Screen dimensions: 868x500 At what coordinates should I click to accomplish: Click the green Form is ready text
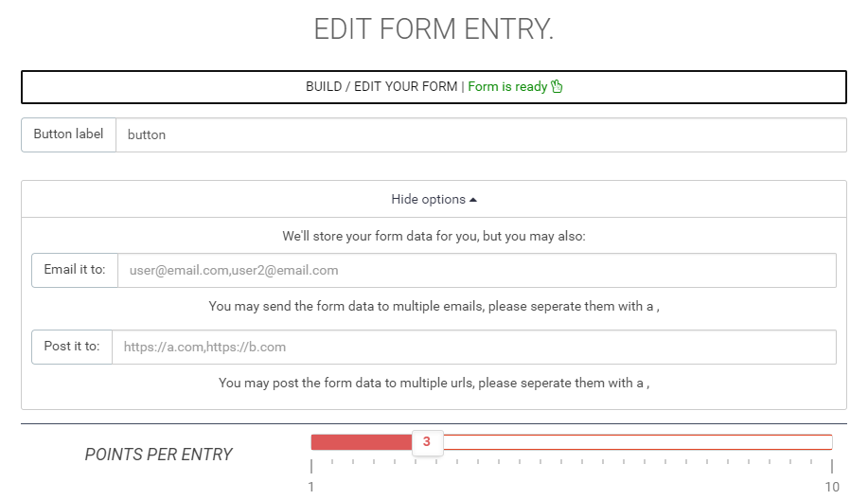tap(507, 86)
